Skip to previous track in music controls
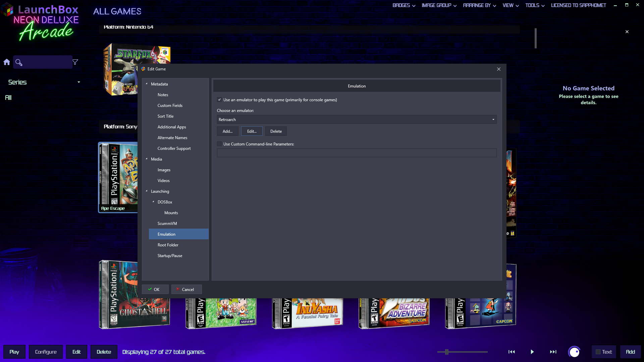 pyautogui.click(x=512, y=352)
